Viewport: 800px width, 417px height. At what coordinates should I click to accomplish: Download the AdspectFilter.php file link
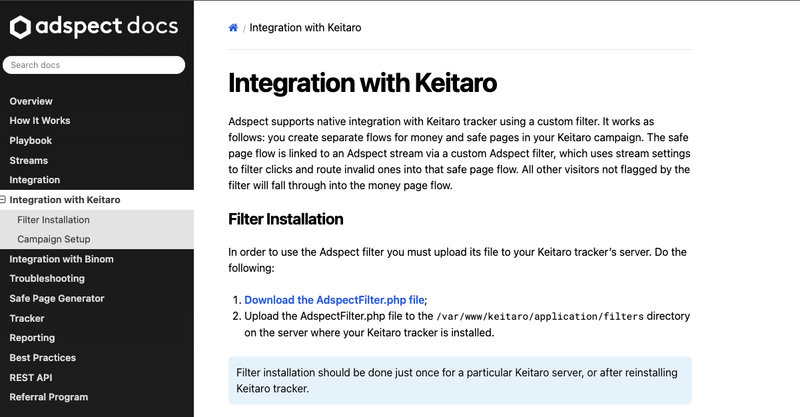335,299
